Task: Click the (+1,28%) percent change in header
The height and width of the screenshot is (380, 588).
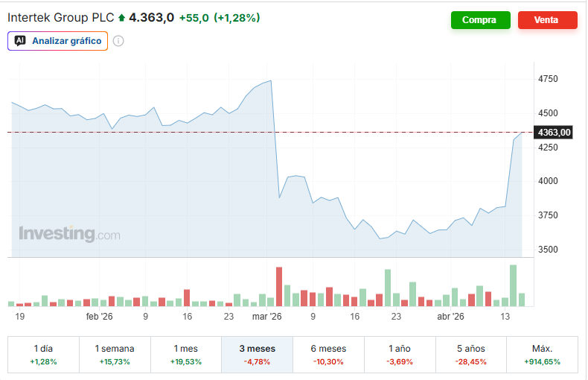Action: [237, 18]
